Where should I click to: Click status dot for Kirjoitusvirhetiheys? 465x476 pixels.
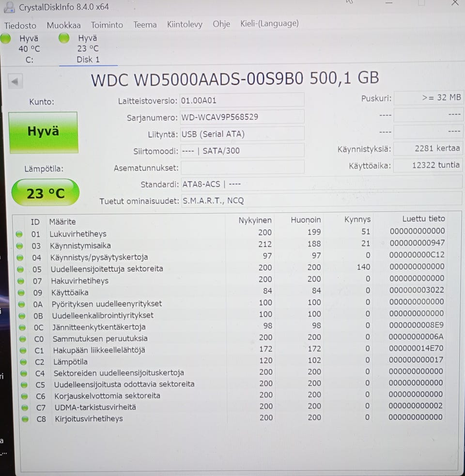pos(25,419)
